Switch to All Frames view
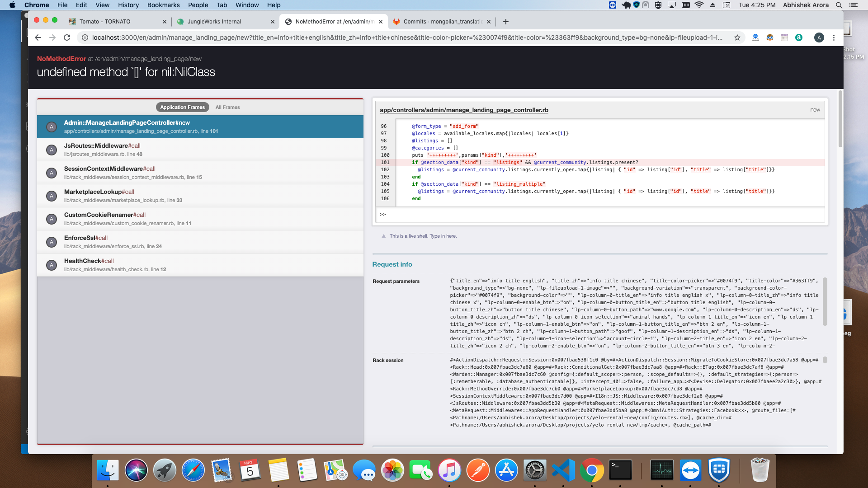The image size is (868, 488). (227, 107)
